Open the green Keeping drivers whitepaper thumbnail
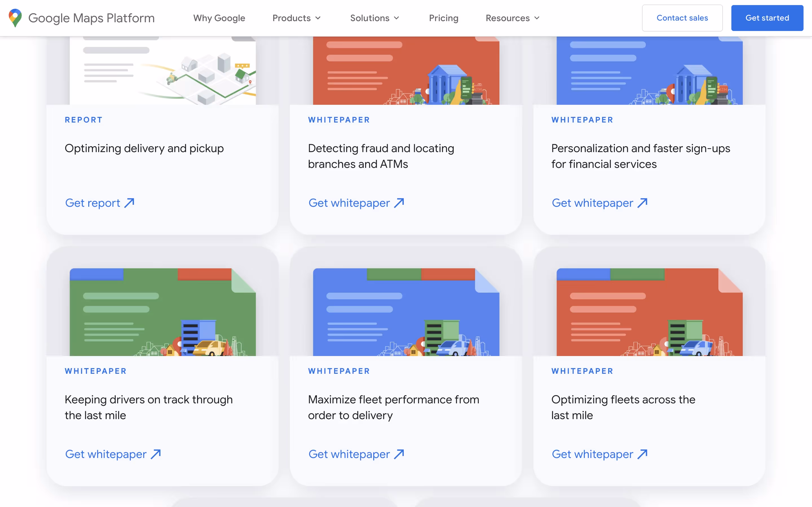Image resolution: width=812 pixels, height=507 pixels. point(163,312)
